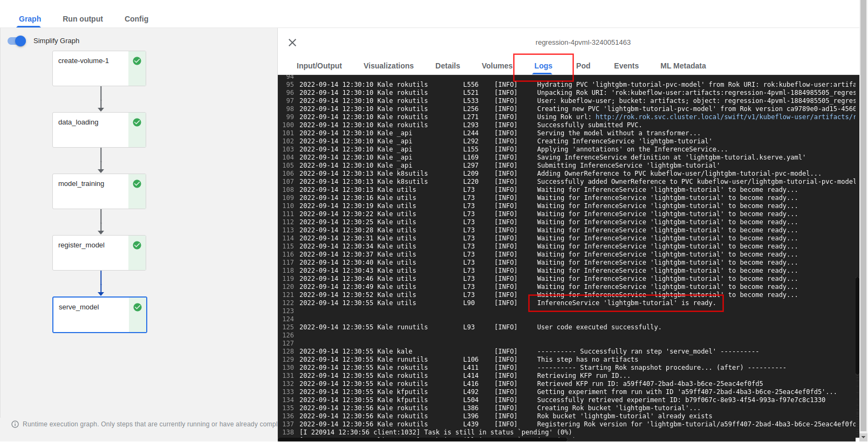The height and width of the screenshot is (442, 868).
Task: Select the create-volume-1 graph node
Action: pos(99,68)
